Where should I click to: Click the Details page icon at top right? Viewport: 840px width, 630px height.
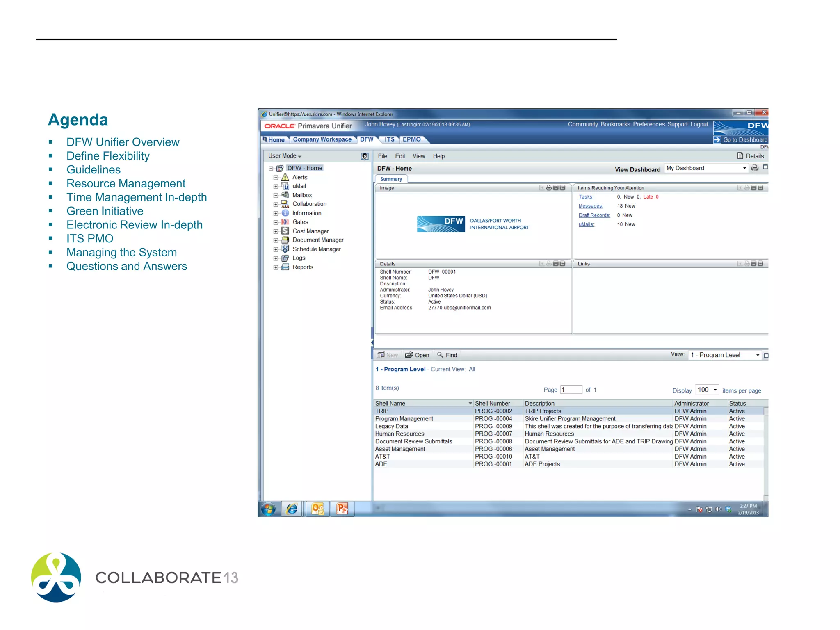(740, 156)
